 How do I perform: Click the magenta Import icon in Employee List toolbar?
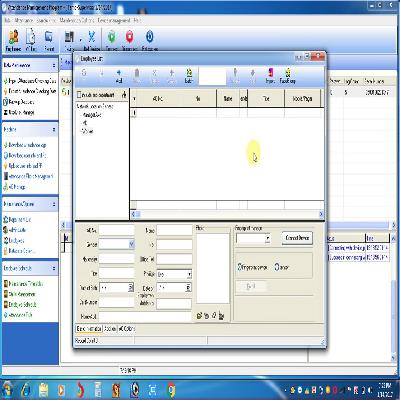tap(270, 76)
